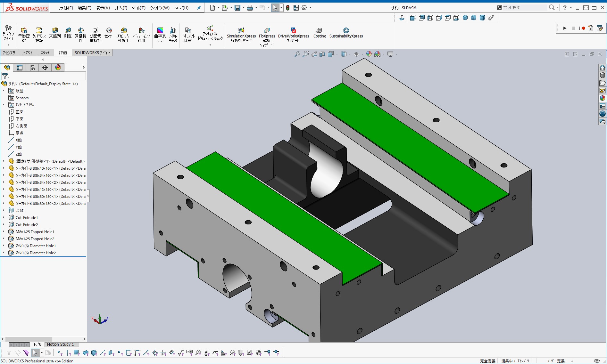Launch FloXpress analysis wizard
The height and width of the screenshot is (364, 607).
tap(267, 37)
